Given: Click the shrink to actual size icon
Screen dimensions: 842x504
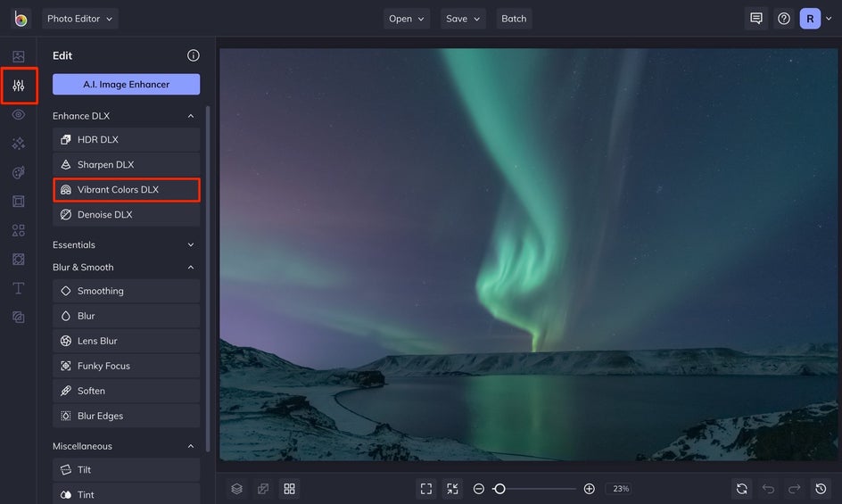Looking at the screenshot, I should click(x=452, y=489).
